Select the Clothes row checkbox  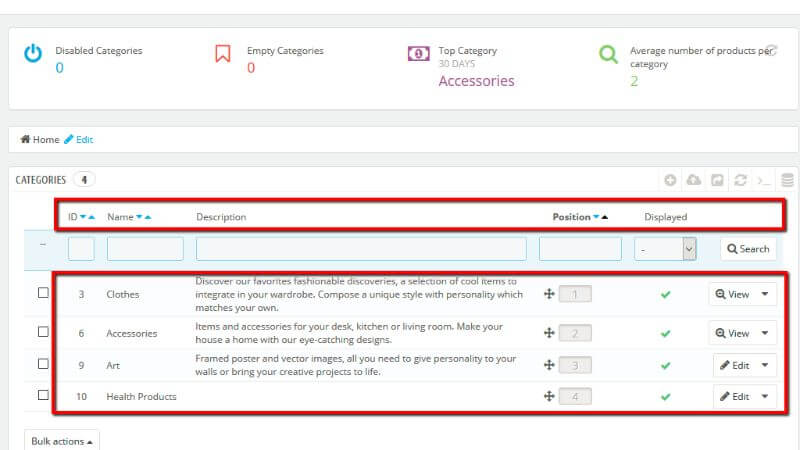43,293
